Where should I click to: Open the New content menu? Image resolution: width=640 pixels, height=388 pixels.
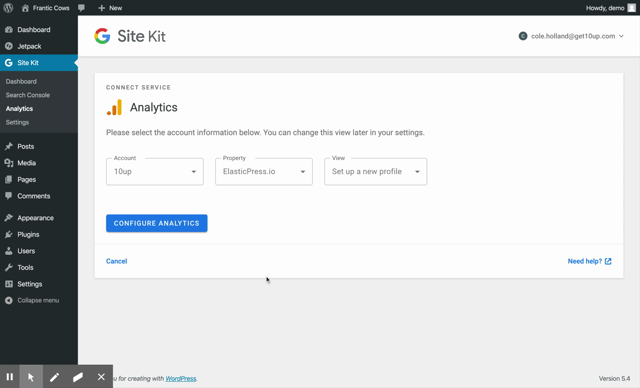pyautogui.click(x=110, y=8)
